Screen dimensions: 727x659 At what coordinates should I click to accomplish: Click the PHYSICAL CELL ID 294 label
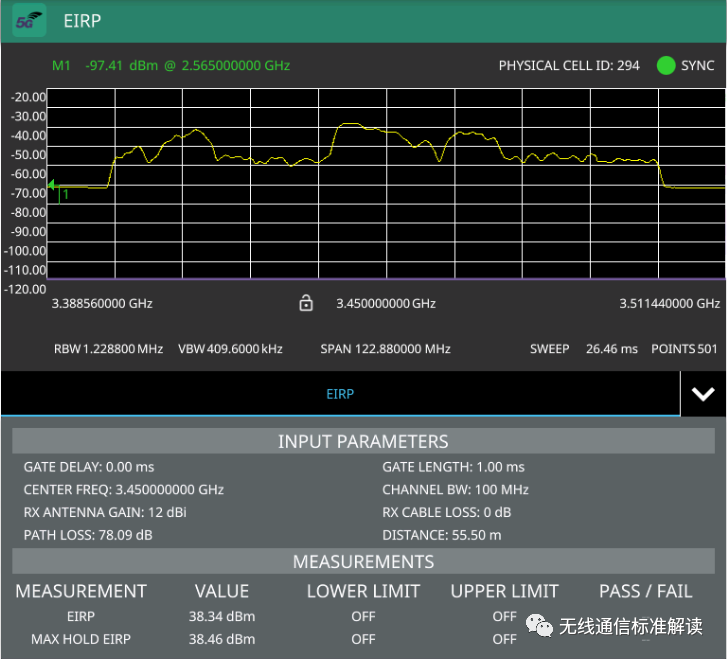click(569, 65)
